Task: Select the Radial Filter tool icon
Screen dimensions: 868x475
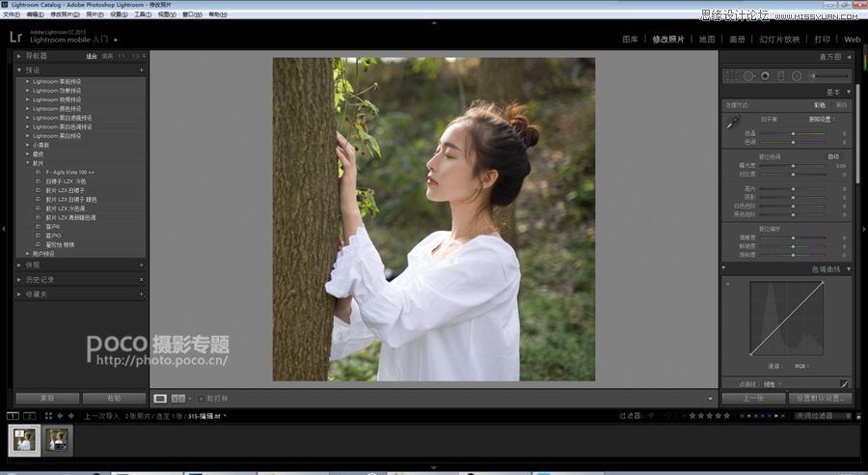Action: coord(797,76)
